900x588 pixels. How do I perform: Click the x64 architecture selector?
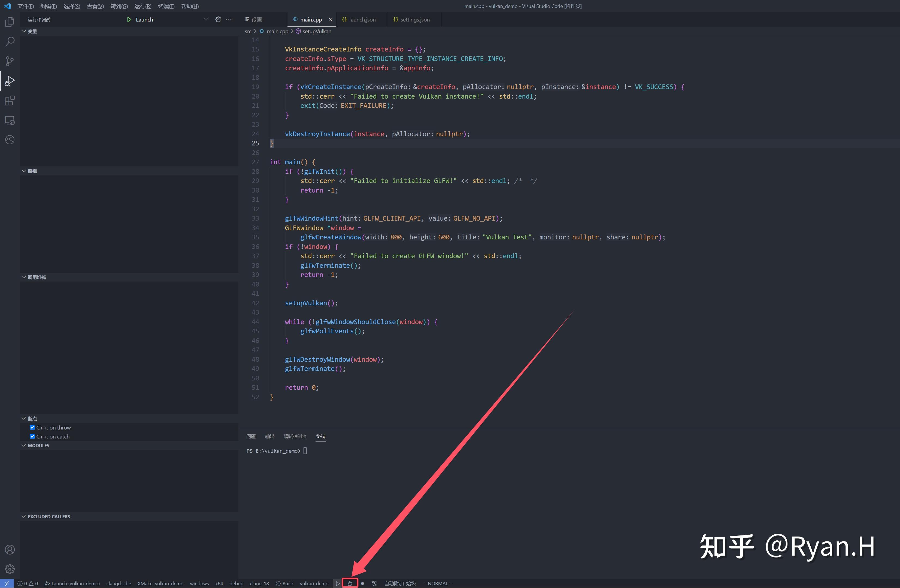click(219, 583)
